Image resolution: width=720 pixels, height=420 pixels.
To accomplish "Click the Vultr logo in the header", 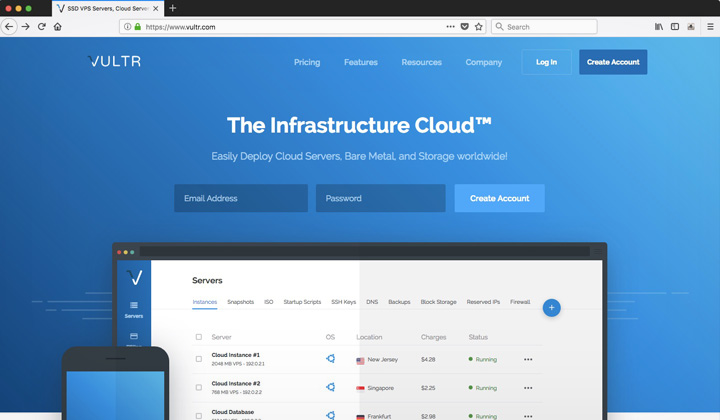I will pyautogui.click(x=114, y=61).
